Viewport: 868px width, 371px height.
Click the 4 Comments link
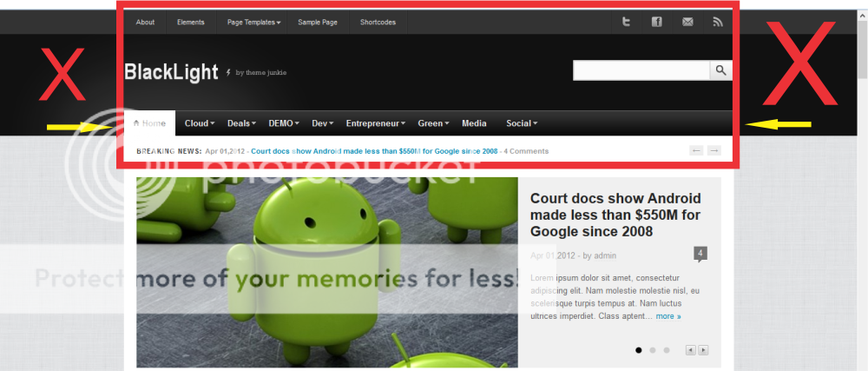pos(526,150)
